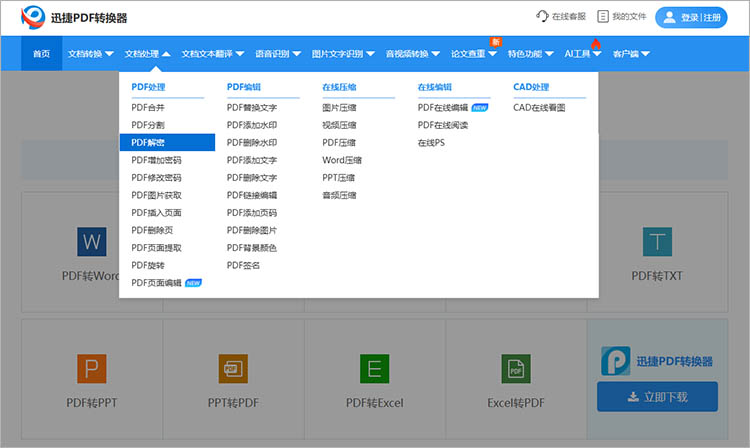Click the 迅捷PDF转换器 promo icon

coord(616,361)
